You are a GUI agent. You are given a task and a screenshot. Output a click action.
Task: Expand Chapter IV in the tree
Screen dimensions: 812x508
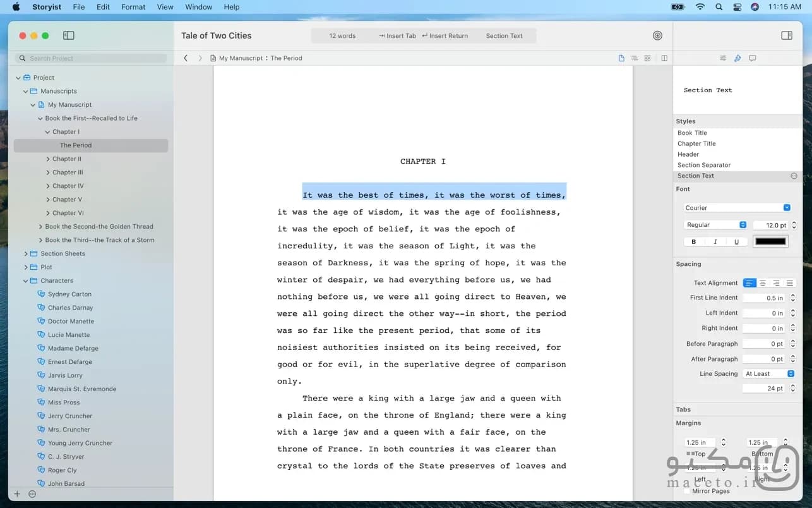coord(48,186)
